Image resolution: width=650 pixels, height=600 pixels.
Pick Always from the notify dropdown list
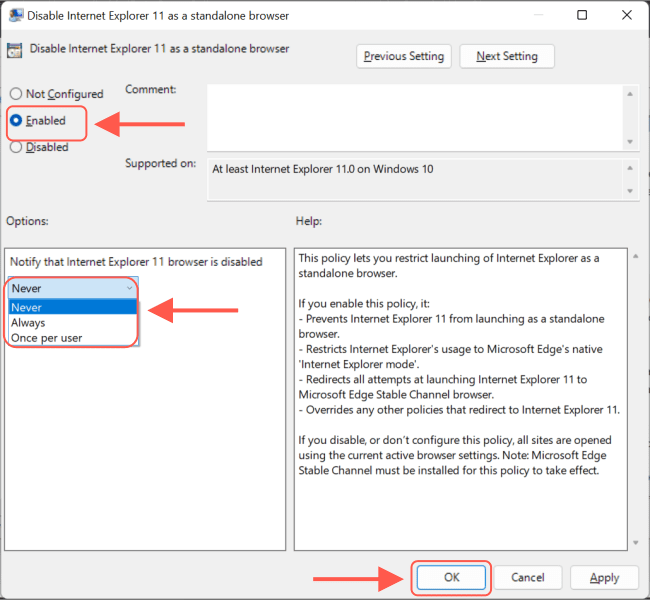click(x=28, y=323)
